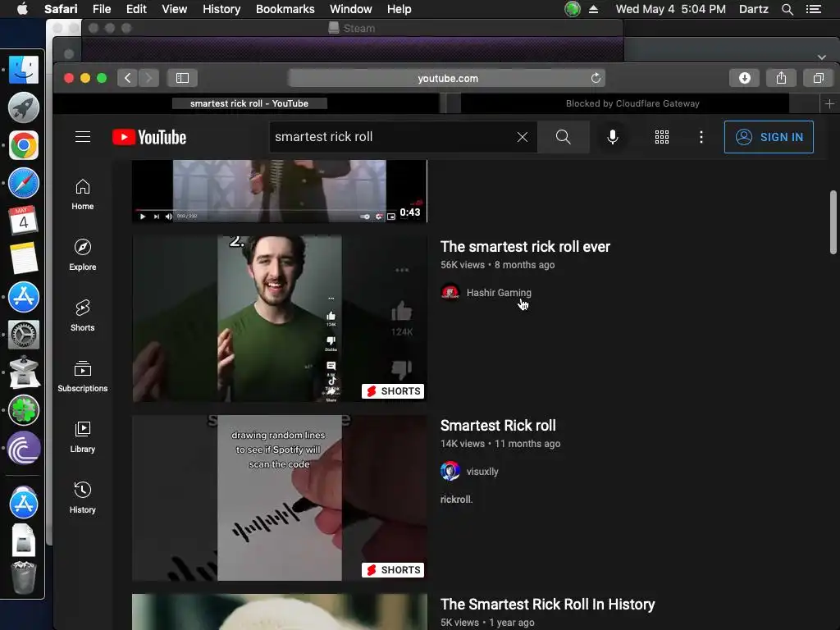
Task: Open Smartest Rick roll video title
Action: pos(498,426)
